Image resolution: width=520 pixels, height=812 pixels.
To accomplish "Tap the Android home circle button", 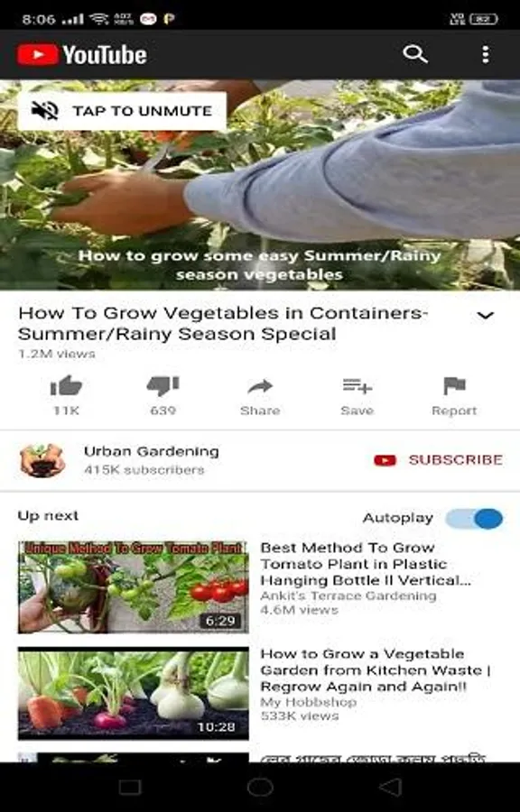I will [x=260, y=787].
